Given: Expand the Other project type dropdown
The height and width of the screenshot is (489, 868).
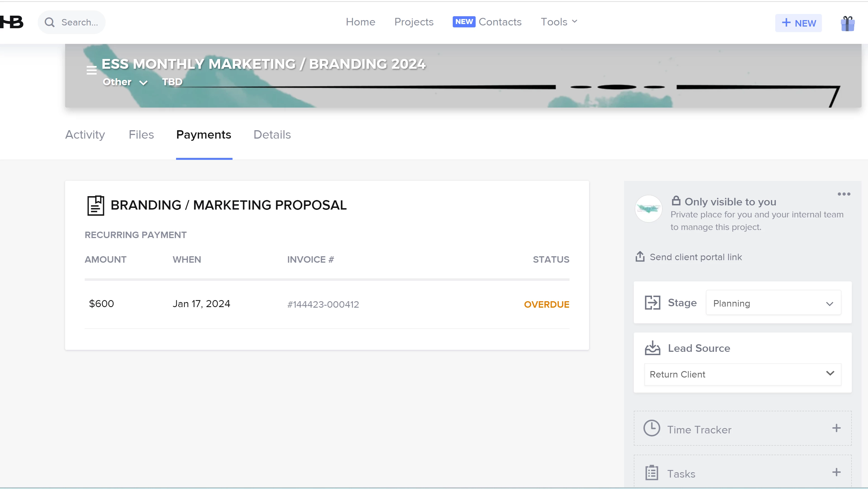Looking at the screenshot, I should click(x=125, y=82).
